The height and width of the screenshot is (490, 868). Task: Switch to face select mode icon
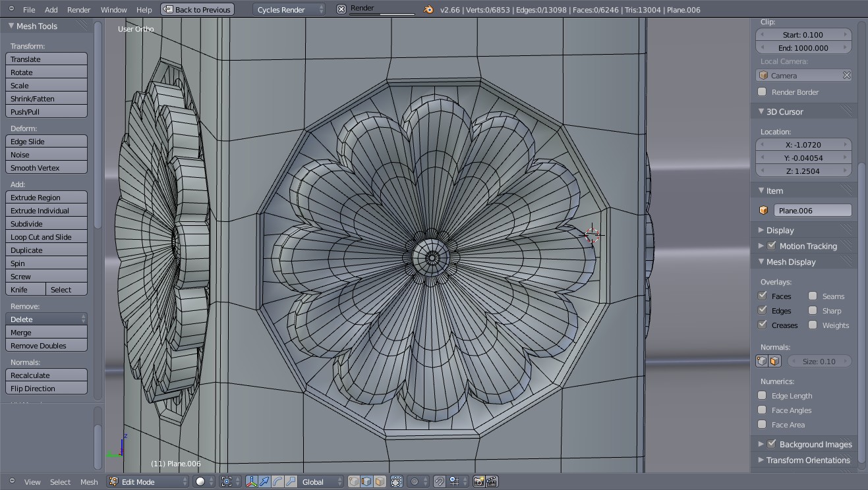point(380,481)
